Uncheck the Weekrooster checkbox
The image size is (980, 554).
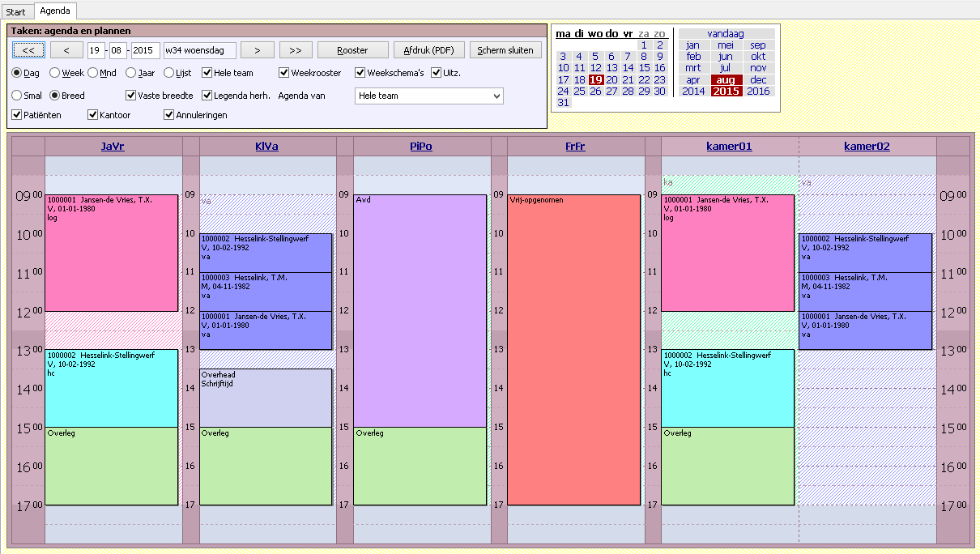pos(284,73)
